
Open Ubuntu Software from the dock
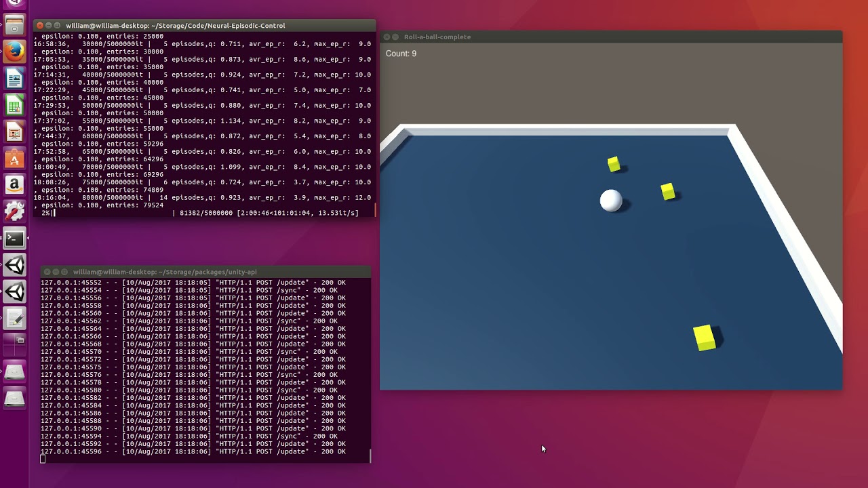coord(14,159)
